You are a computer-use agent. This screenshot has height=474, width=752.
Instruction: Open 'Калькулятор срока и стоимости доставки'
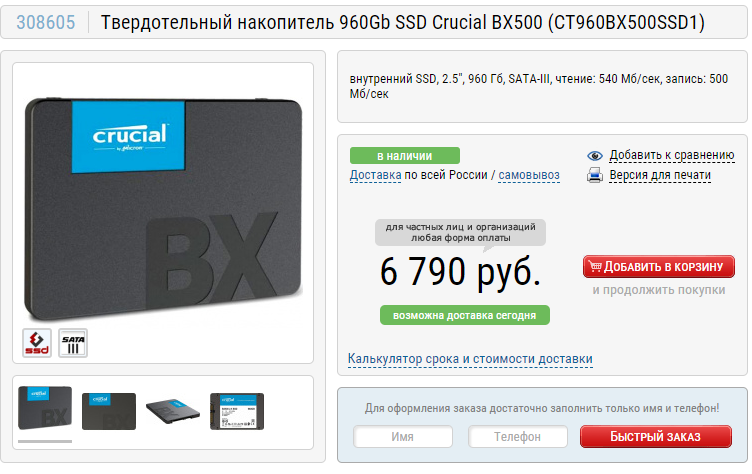pos(470,359)
